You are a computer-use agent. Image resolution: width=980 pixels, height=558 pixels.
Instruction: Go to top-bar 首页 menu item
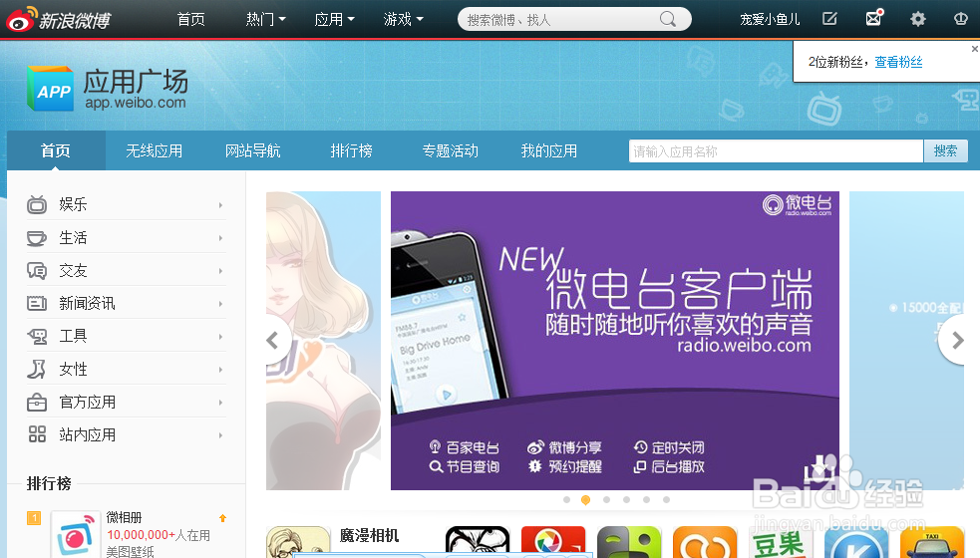(x=190, y=19)
